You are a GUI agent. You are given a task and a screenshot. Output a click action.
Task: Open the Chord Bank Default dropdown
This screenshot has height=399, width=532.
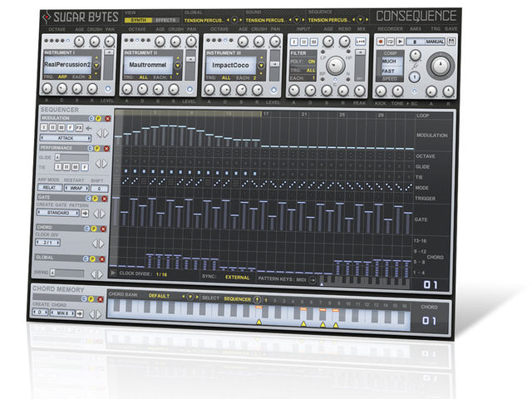(x=190, y=297)
